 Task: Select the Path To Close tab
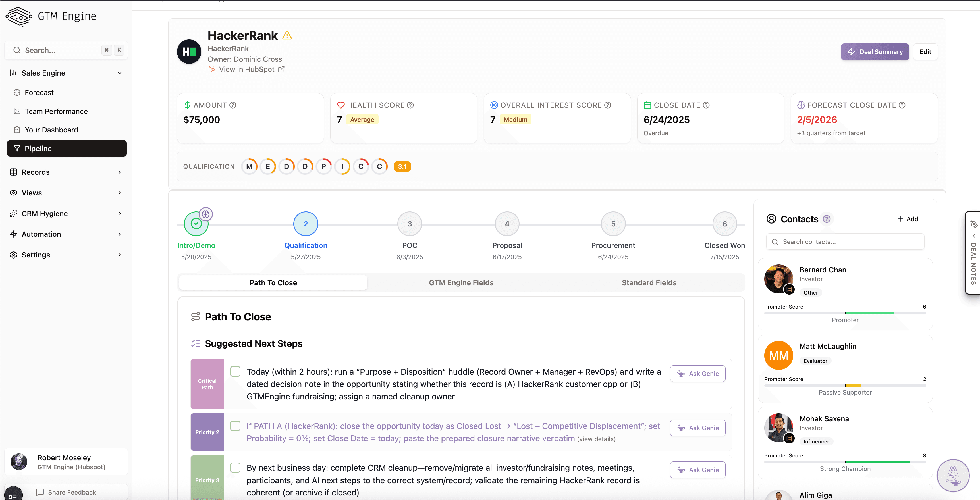(x=273, y=282)
